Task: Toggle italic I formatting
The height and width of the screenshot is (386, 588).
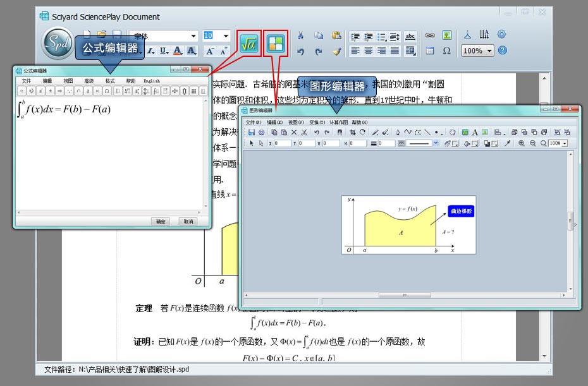Action: coord(151,51)
